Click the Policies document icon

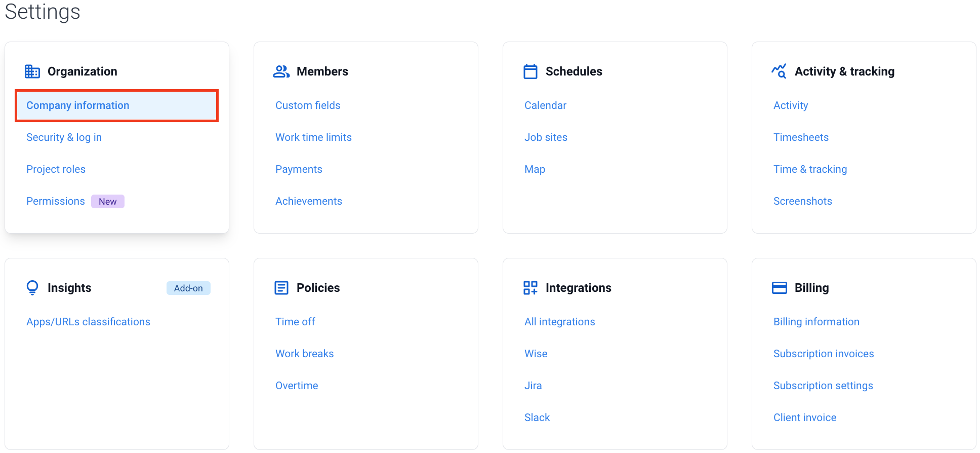281,288
